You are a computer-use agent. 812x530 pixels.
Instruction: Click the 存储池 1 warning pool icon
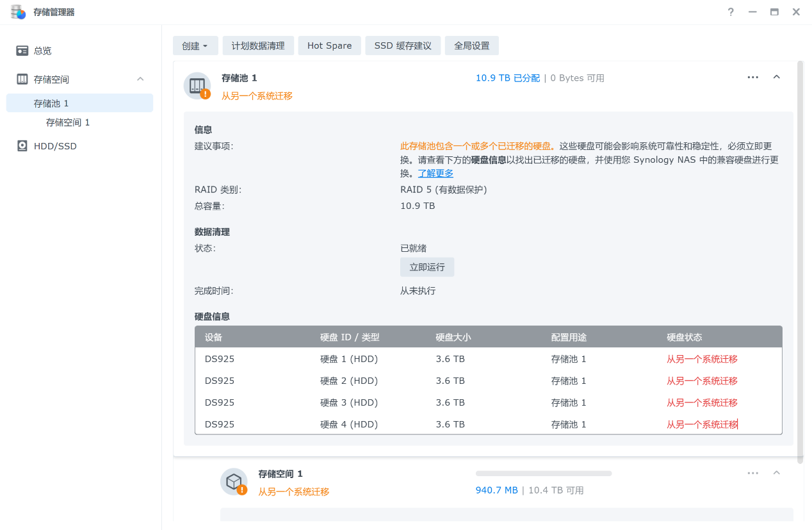197,86
